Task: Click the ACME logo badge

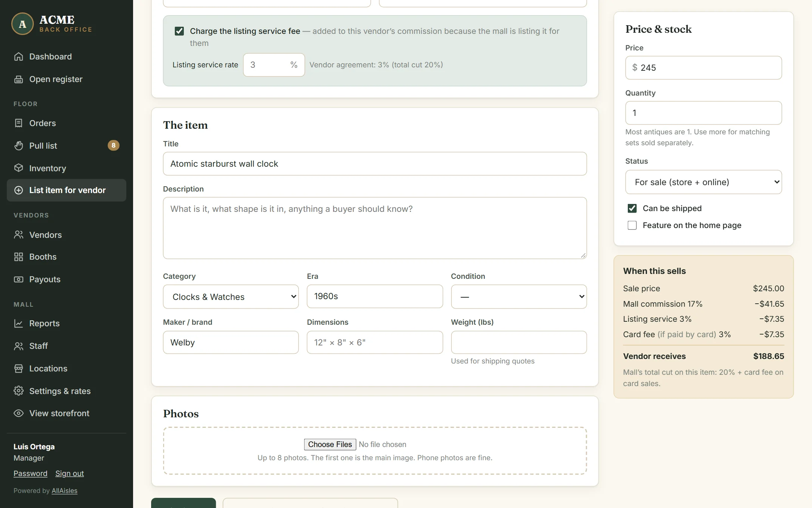Action: point(23,24)
